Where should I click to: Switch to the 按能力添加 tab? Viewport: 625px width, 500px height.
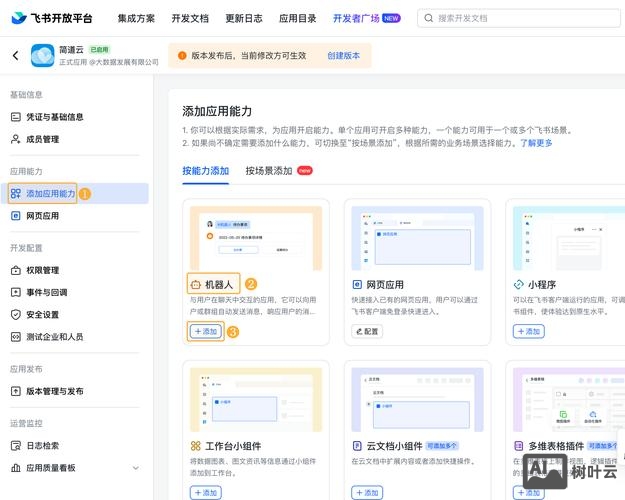(206, 171)
